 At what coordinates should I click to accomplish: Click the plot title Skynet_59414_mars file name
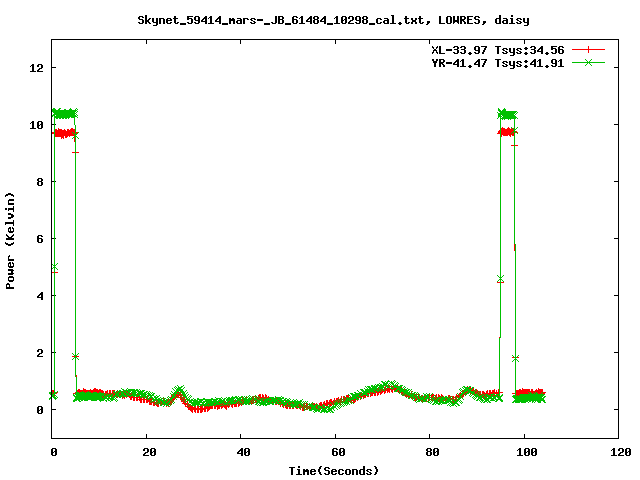[x=284, y=20]
